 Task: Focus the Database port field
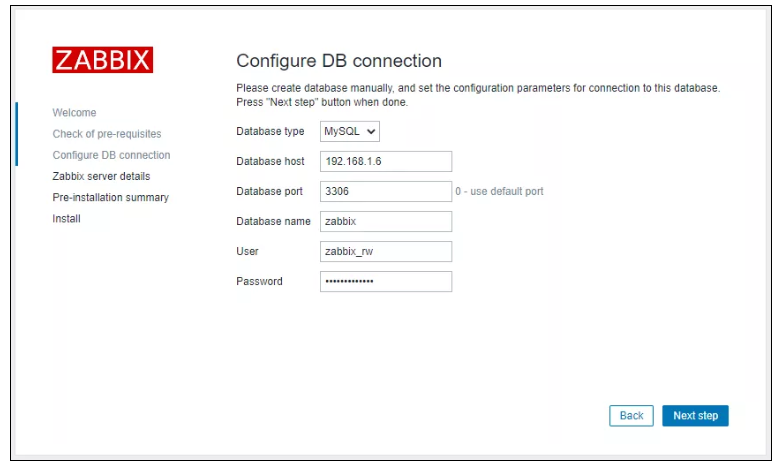tap(386, 192)
